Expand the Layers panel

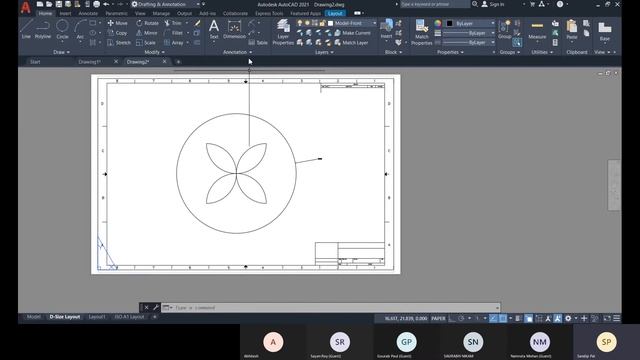point(324,52)
